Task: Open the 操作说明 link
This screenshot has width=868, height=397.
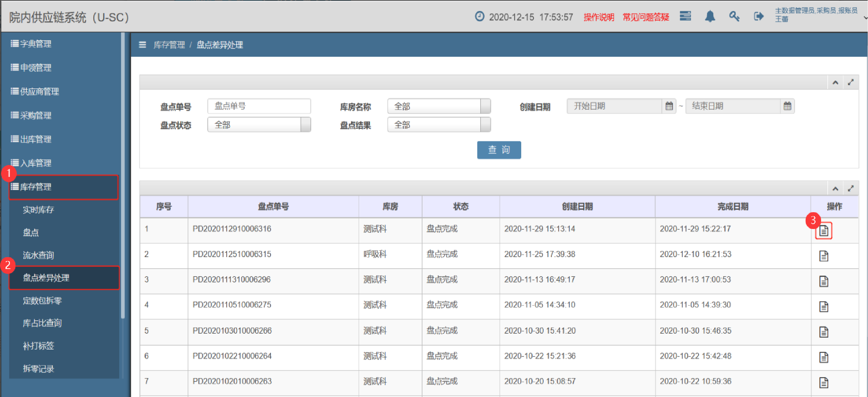Action: (x=599, y=17)
